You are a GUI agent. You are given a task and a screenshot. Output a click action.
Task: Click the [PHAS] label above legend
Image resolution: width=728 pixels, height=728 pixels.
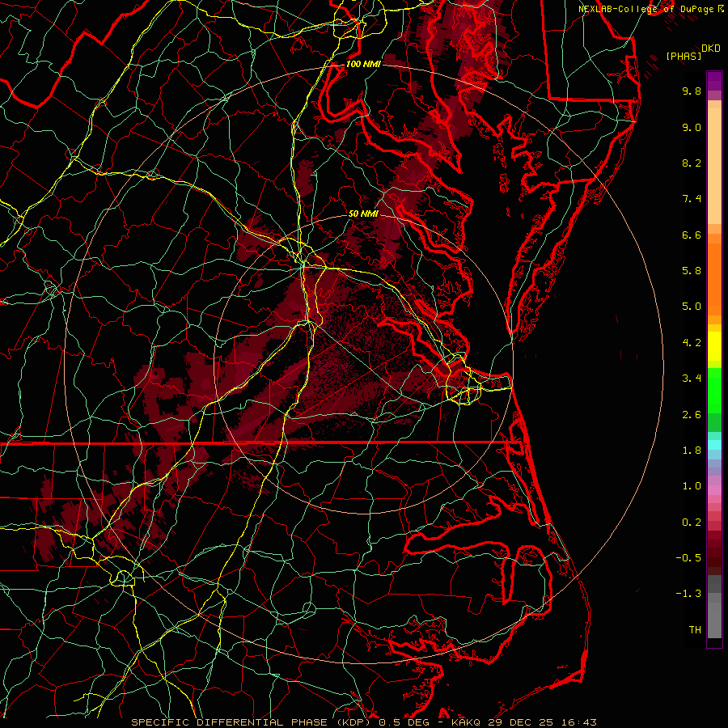(684, 56)
